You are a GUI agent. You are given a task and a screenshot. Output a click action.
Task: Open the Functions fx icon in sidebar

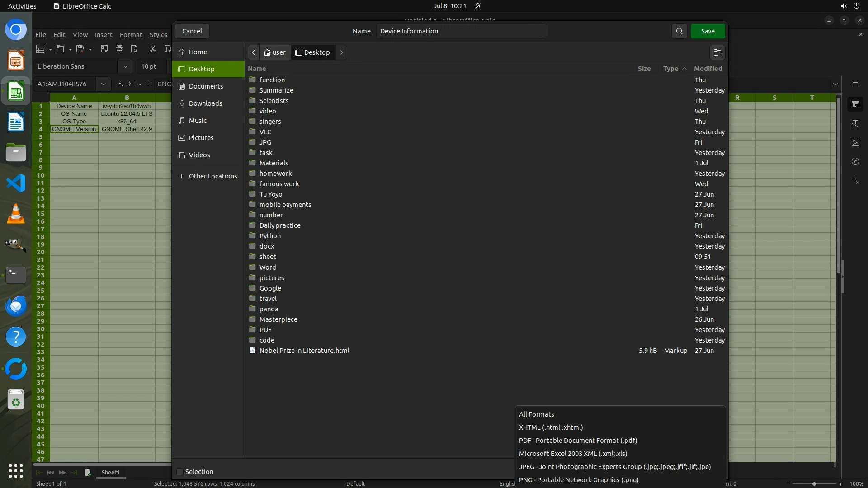tap(855, 181)
